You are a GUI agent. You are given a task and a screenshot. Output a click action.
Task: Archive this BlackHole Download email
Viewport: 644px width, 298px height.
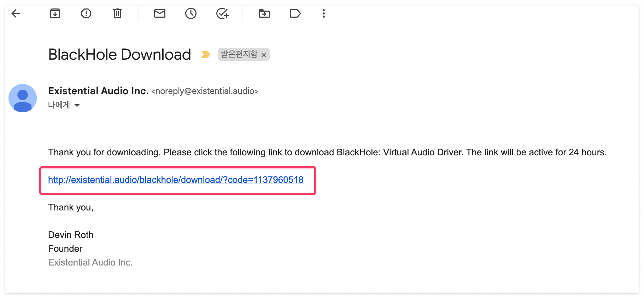coord(55,14)
